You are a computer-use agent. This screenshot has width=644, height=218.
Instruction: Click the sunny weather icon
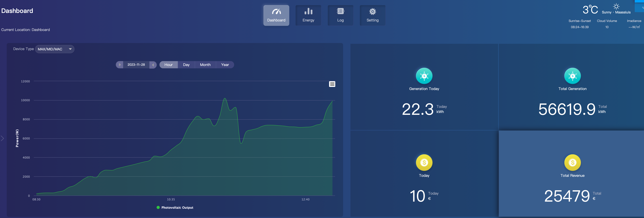(616, 6)
